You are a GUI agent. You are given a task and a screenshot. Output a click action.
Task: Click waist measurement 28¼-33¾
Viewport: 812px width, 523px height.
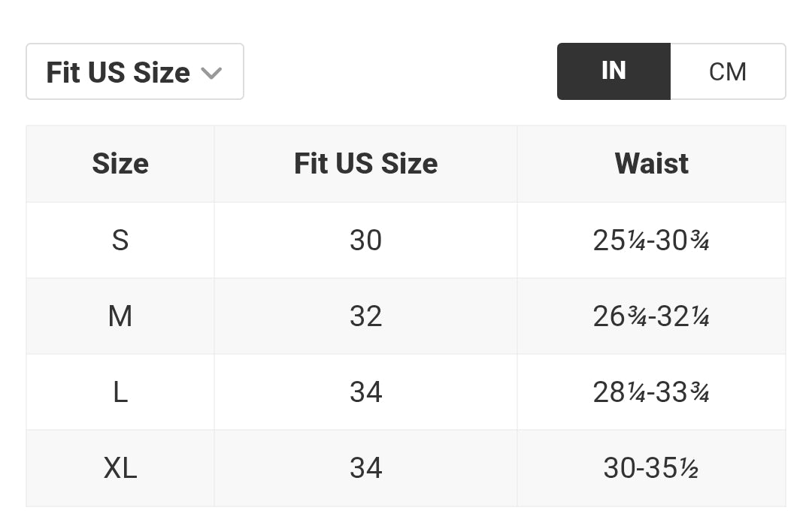coord(651,392)
